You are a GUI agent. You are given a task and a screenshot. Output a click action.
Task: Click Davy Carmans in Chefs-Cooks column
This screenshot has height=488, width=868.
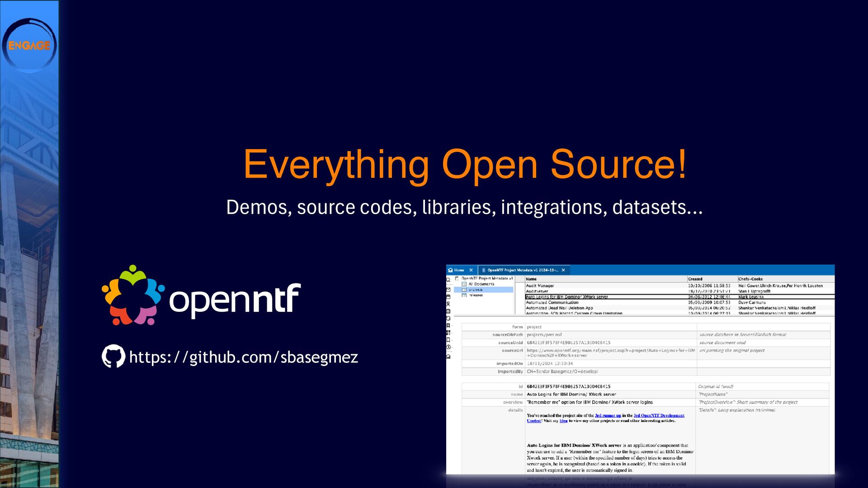(x=752, y=302)
